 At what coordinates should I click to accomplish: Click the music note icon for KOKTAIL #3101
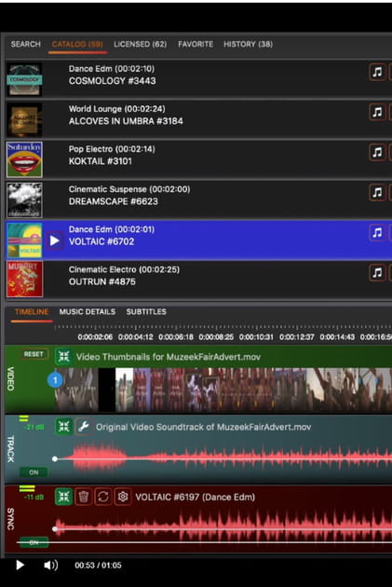tap(377, 153)
